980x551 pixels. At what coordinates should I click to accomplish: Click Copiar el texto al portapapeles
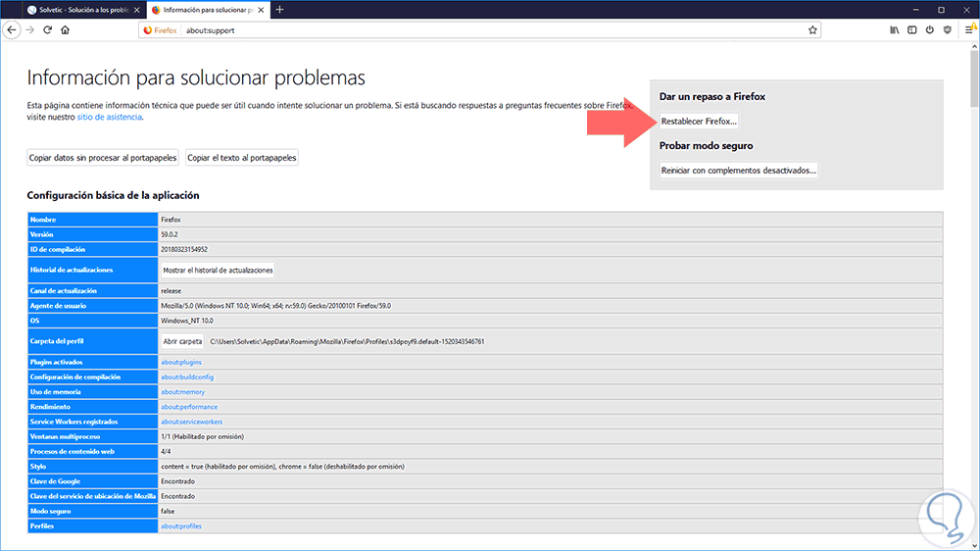click(x=241, y=158)
